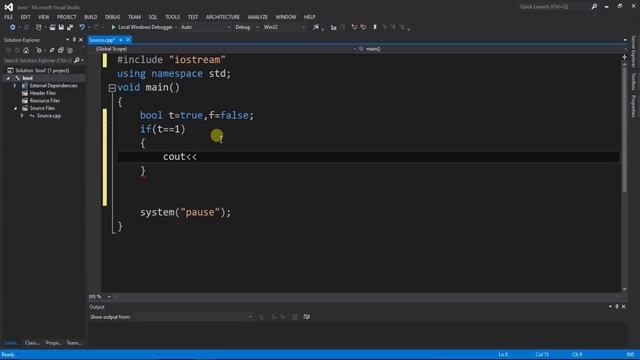
Task: Click the Collapse All icon in Solution Explorer
Action: tap(60, 50)
